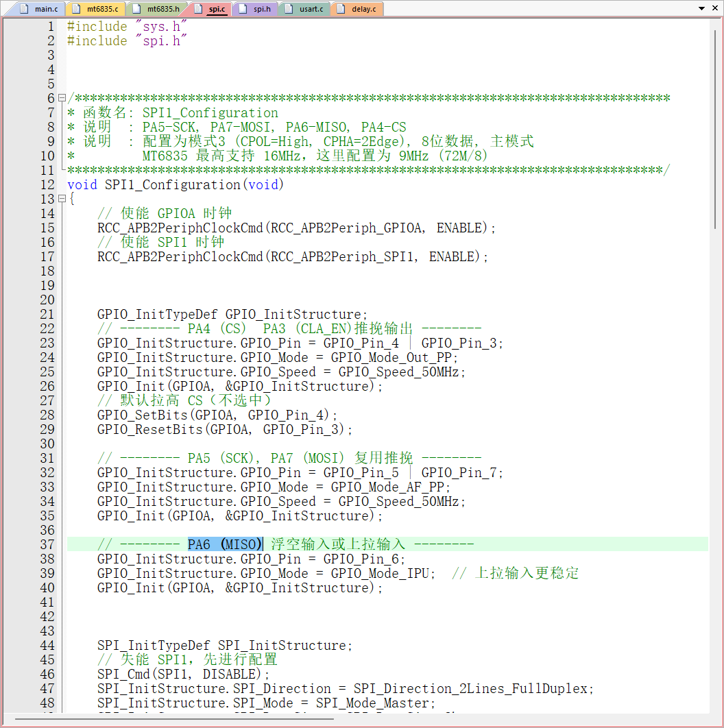The image size is (724, 728).
Task: Click comment '默认拉高 CS' on line 27
Action: point(162,401)
